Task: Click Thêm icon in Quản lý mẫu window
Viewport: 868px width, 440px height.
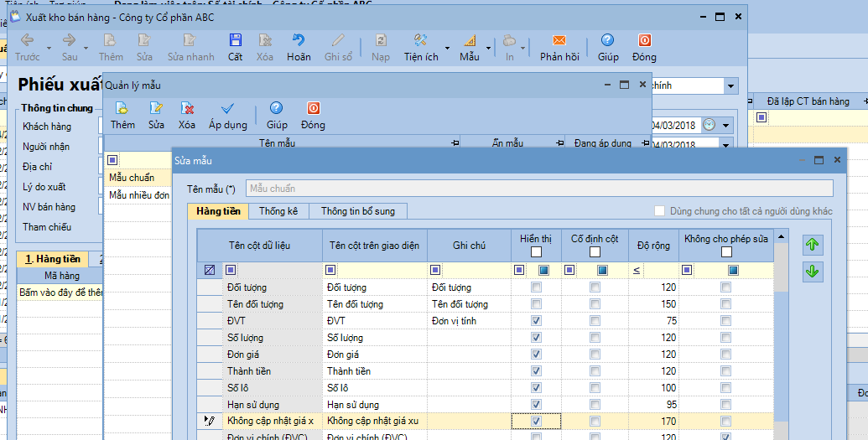Action: click(122, 108)
